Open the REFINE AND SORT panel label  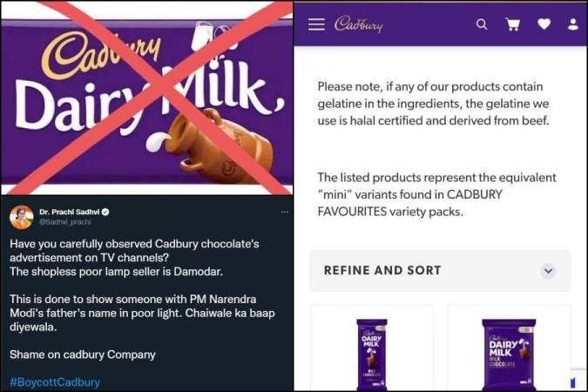click(x=382, y=270)
